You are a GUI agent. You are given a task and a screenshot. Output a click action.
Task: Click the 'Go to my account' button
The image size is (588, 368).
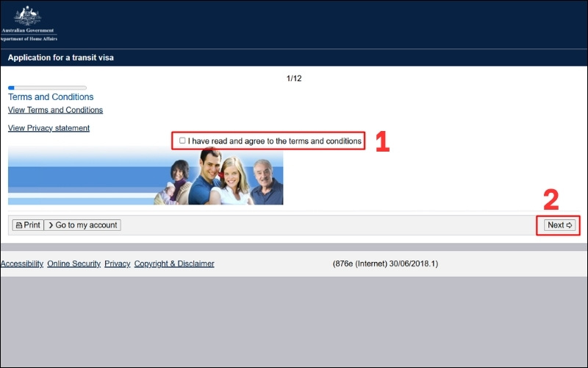coord(82,225)
